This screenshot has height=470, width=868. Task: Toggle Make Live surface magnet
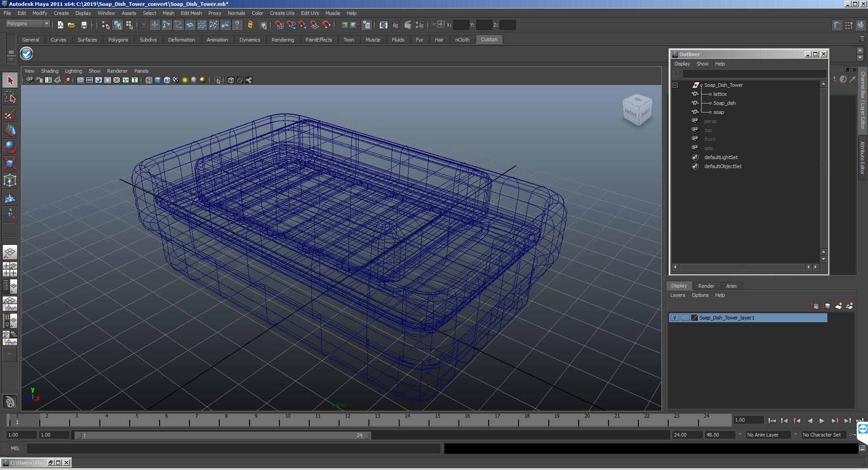point(326,25)
